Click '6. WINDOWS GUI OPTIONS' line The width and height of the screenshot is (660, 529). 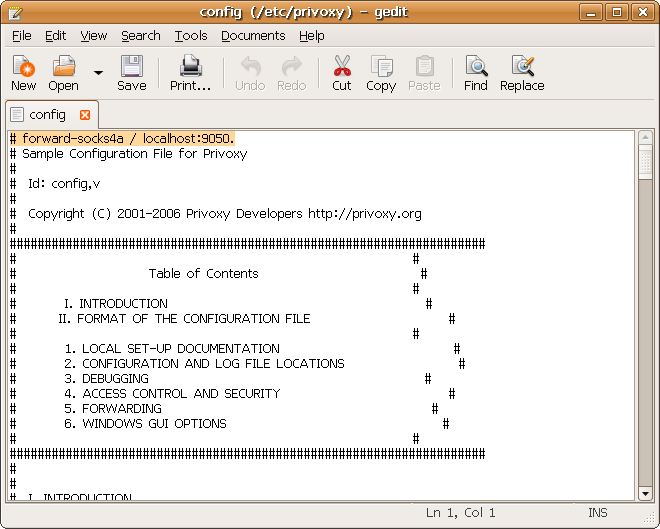click(x=145, y=423)
